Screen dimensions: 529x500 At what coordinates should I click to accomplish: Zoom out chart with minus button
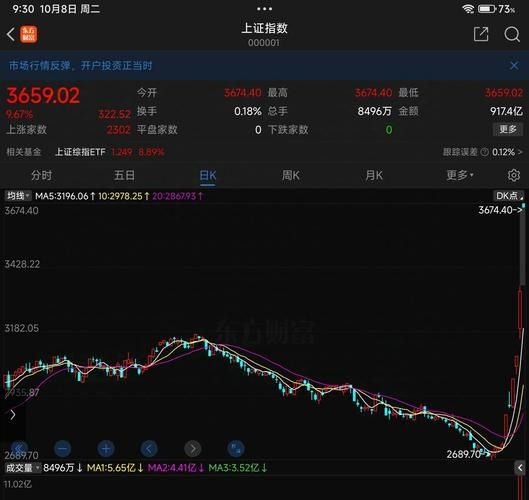pyautogui.click(x=62, y=449)
